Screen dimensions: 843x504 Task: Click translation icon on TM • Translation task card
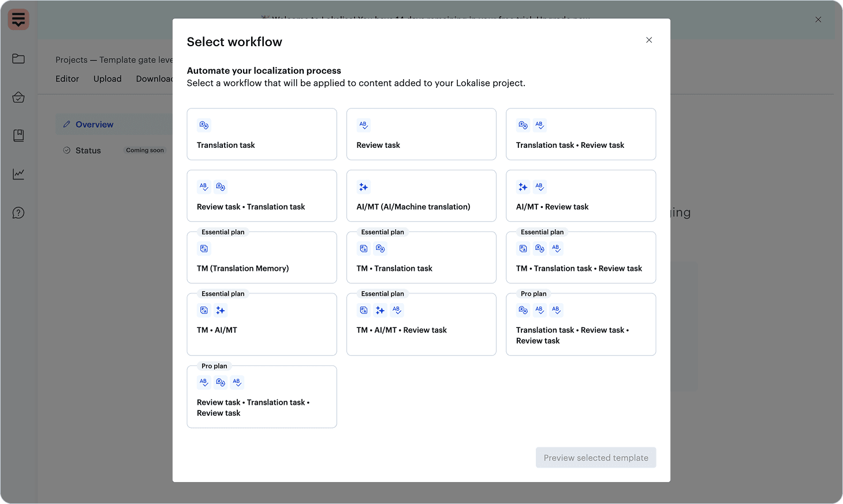click(380, 249)
